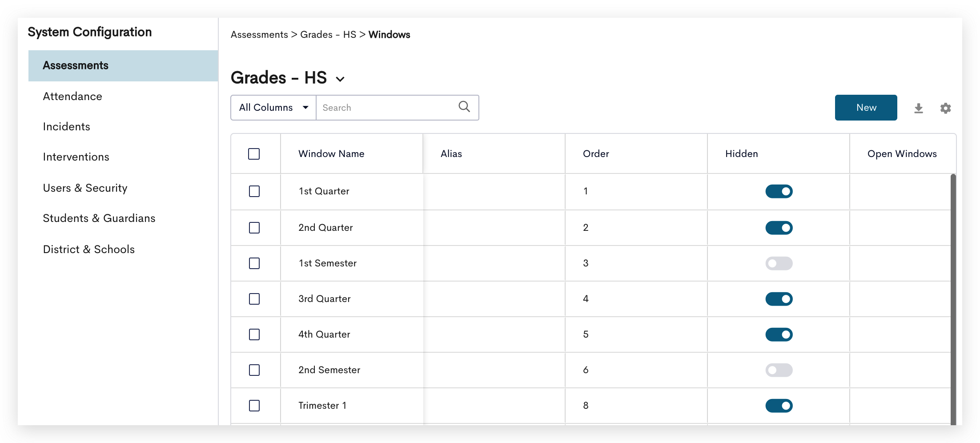This screenshot has height=443, width=980.
Task: Click the table vertical scrollbar
Action: pyautogui.click(x=953, y=299)
